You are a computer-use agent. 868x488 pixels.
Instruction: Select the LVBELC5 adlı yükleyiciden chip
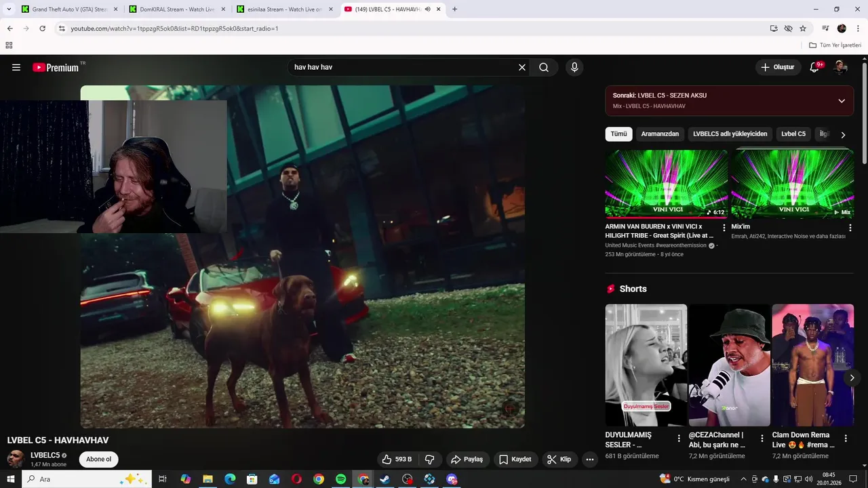point(730,134)
